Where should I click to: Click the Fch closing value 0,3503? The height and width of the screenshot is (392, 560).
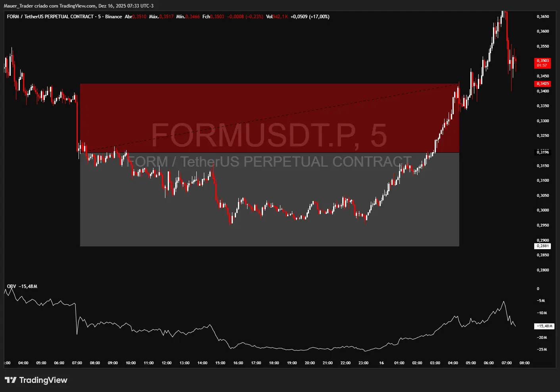tap(217, 17)
